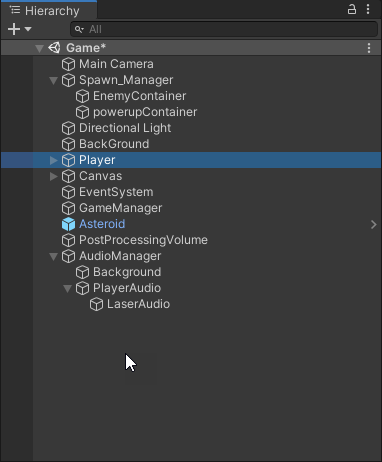Click the EventSystem cube icon
Viewport: 382px width, 462px height.
click(68, 192)
